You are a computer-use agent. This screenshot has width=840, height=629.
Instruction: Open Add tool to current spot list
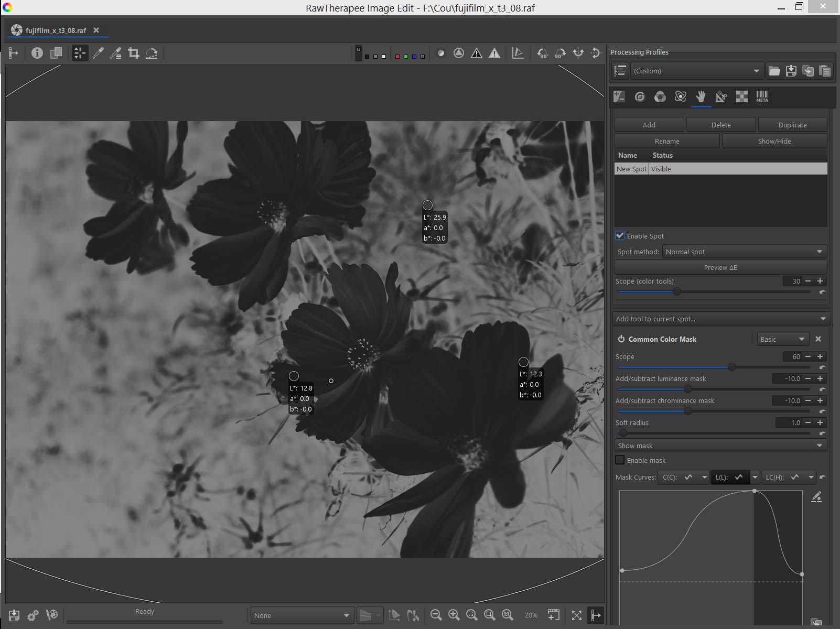[x=720, y=319]
